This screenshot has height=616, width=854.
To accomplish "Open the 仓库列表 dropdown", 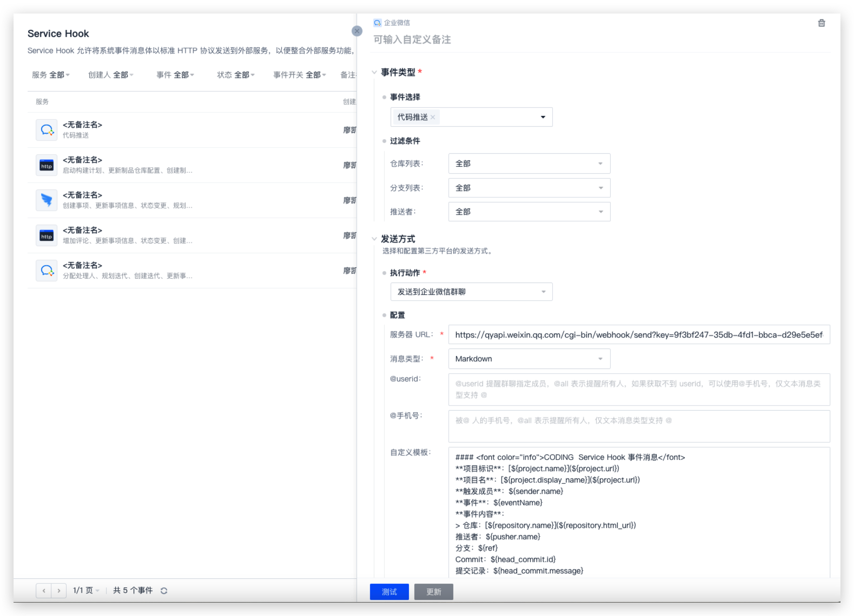I will tap(529, 163).
